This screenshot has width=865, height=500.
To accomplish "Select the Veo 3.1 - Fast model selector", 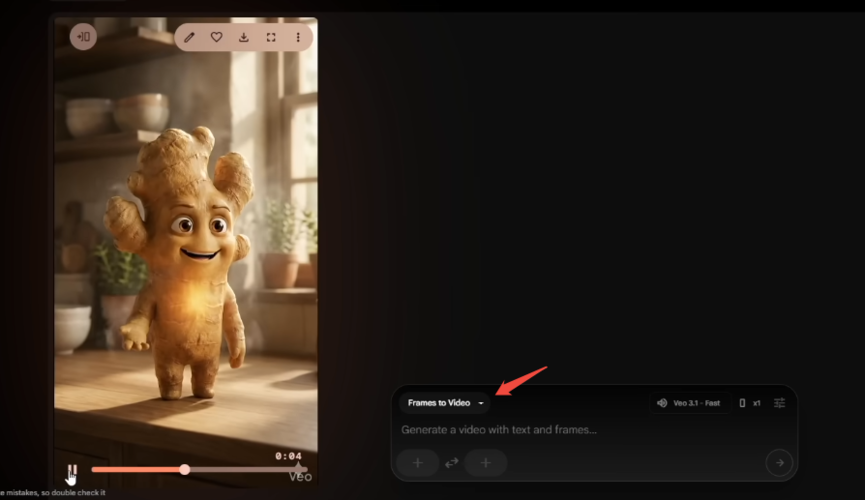I will pyautogui.click(x=690, y=403).
